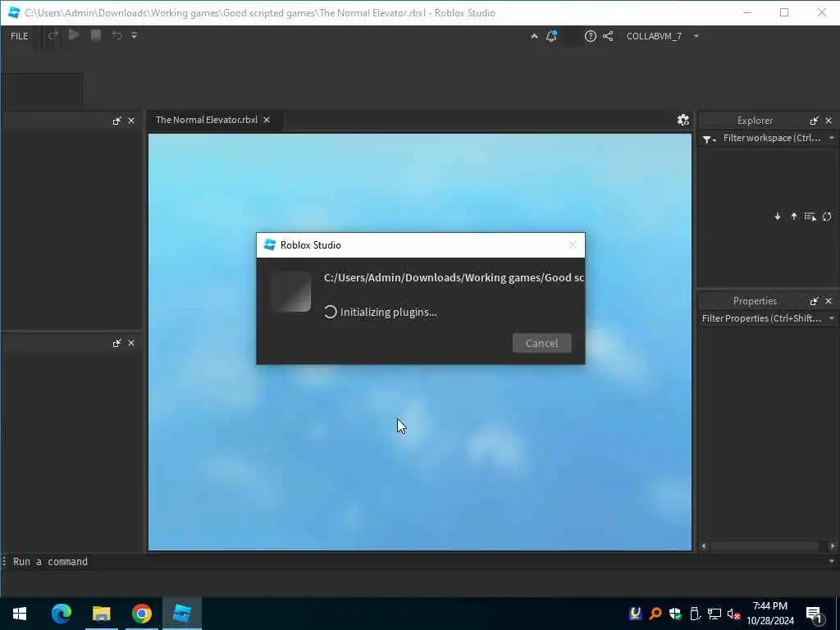
Task: Close the lower left panel
Action: coord(131,344)
